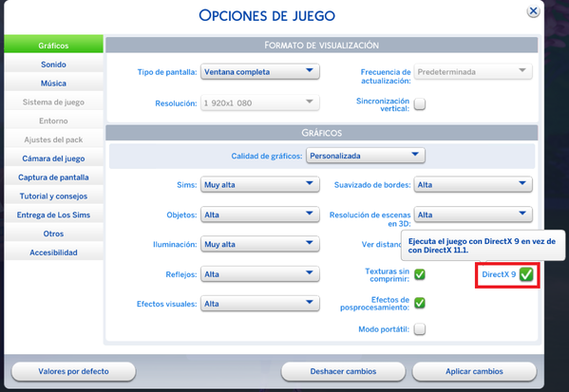Screen dimensions: 569x392
Task: Open the Iluminación dropdown
Action: pos(260,244)
